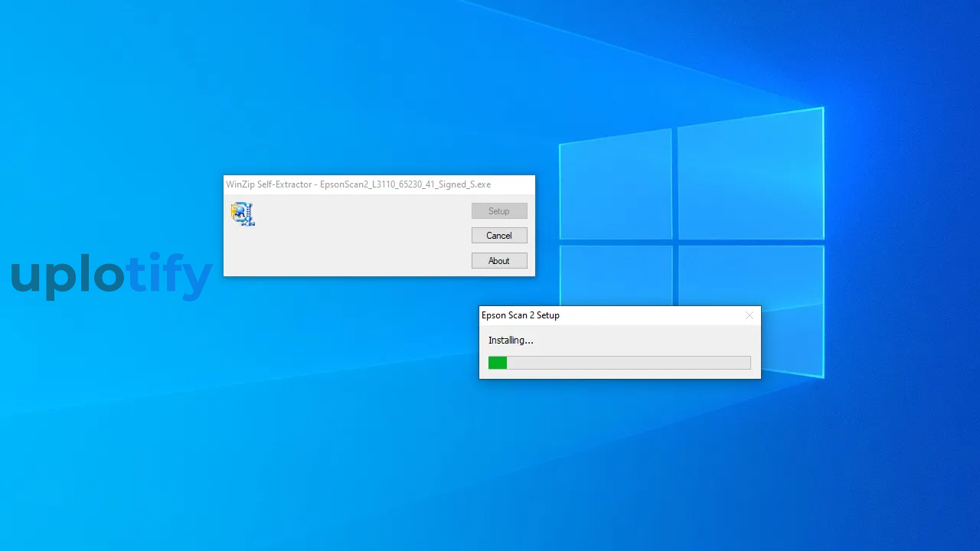Click the "Installing..." status text
This screenshot has width=980, height=551.
pos(511,340)
